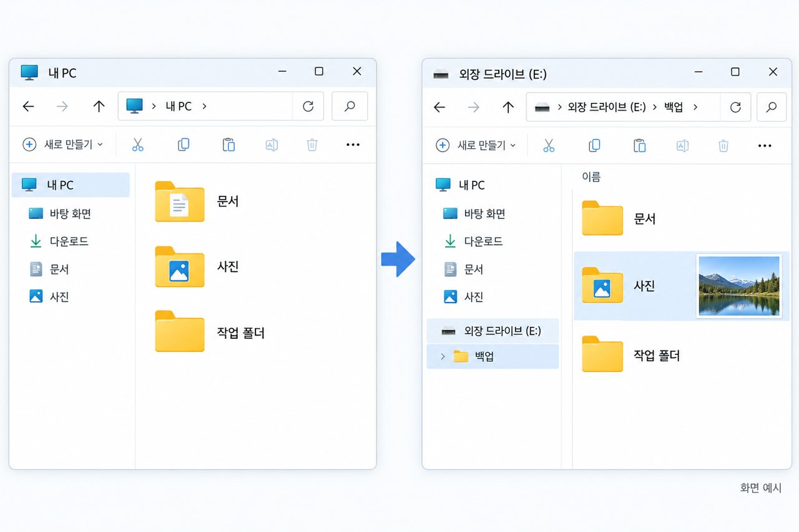Image resolution: width=799 pixels, height=532 pixels.
Task: Click the forward arrow in 외장 드라이브 window
Action: click(474, 107)
